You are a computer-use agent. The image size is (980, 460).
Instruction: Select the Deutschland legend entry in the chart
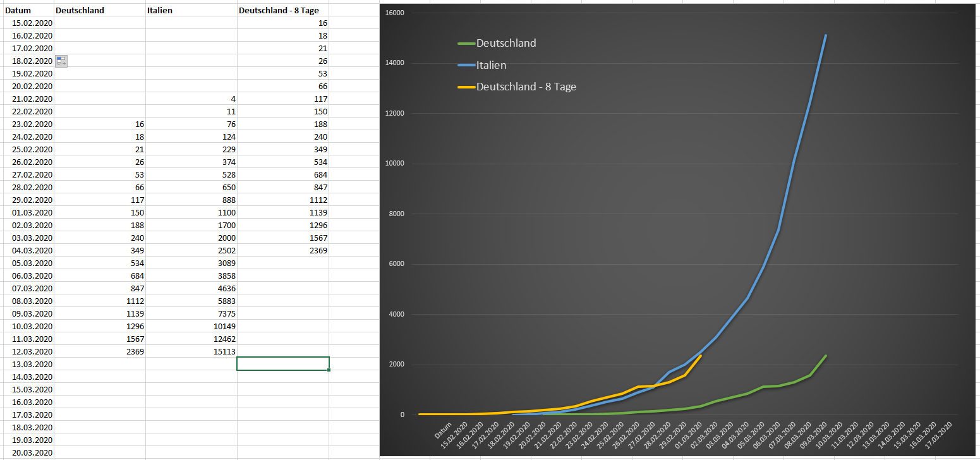506,43
